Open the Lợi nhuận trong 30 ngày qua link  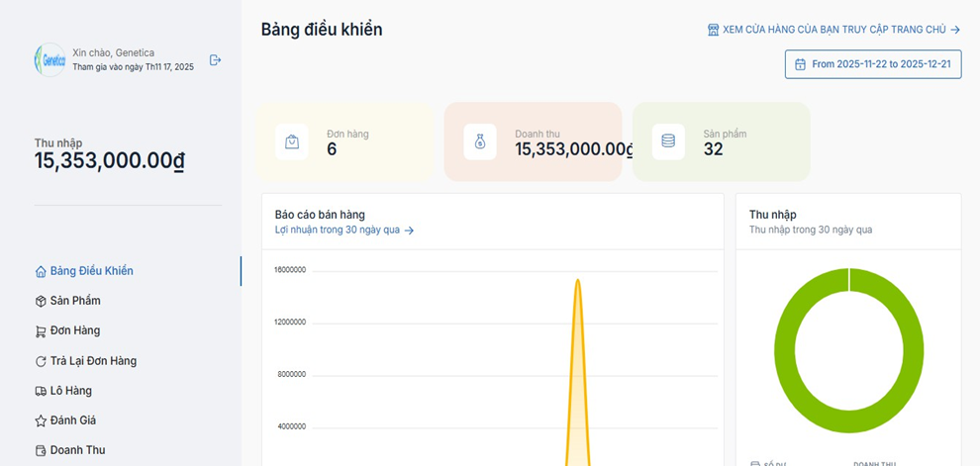coord(343,231)
